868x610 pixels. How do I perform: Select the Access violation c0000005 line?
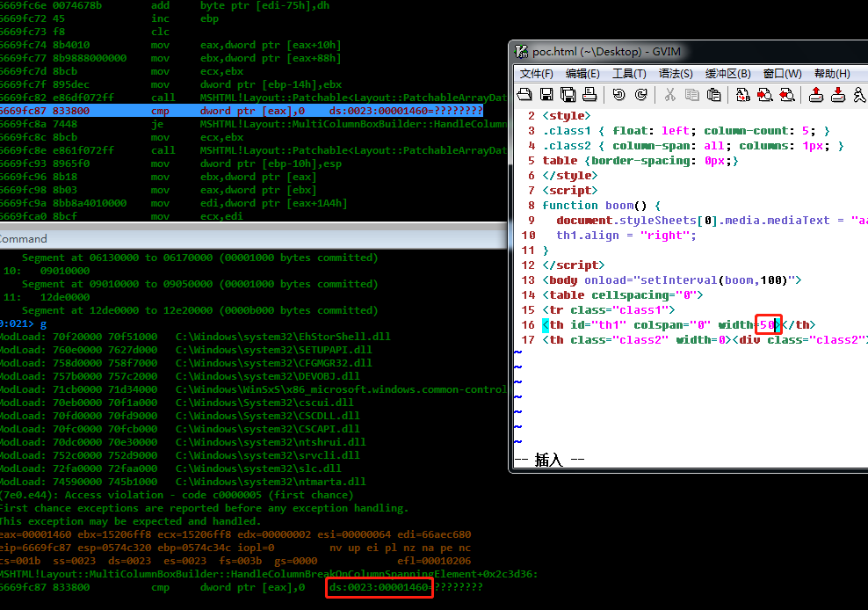click(x=177, y=496)
